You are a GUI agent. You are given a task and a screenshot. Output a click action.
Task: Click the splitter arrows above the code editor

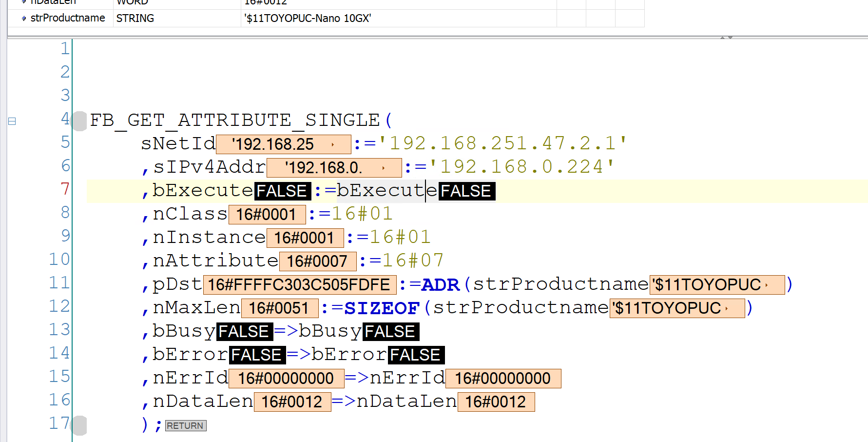coord(726,38)
